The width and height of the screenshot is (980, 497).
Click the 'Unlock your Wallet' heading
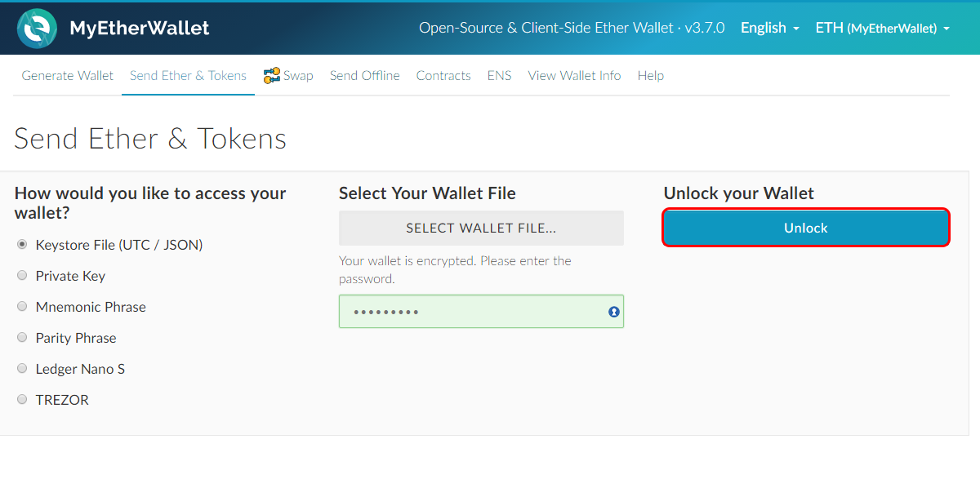pos(739,193)
